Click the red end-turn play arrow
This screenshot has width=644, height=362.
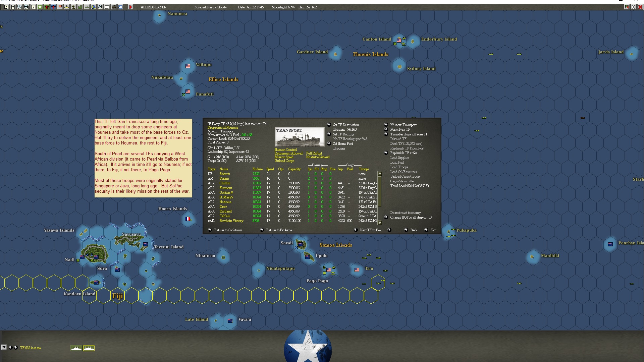130,7
